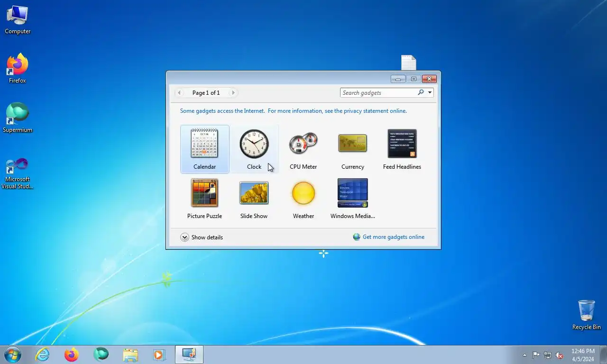Open Windows Media Player on taskbar

159,355
